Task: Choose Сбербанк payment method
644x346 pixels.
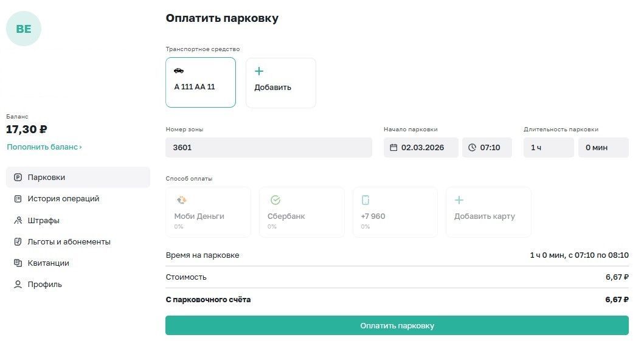Action: click(301, 212)
